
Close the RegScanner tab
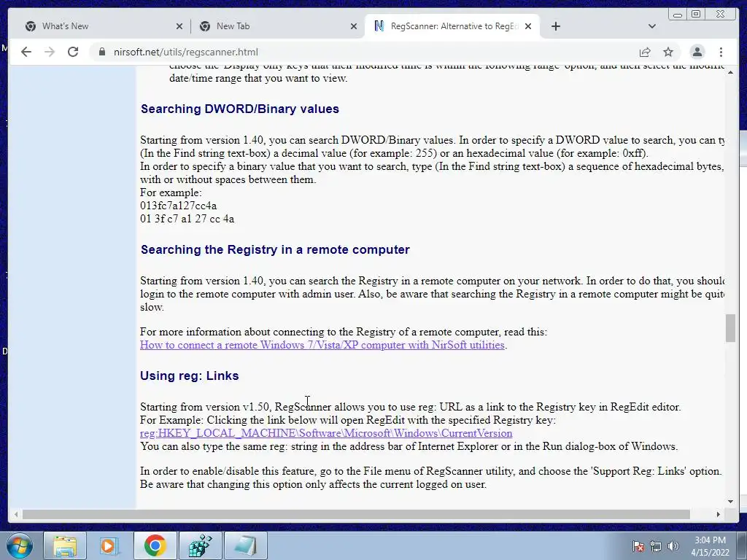528,26
